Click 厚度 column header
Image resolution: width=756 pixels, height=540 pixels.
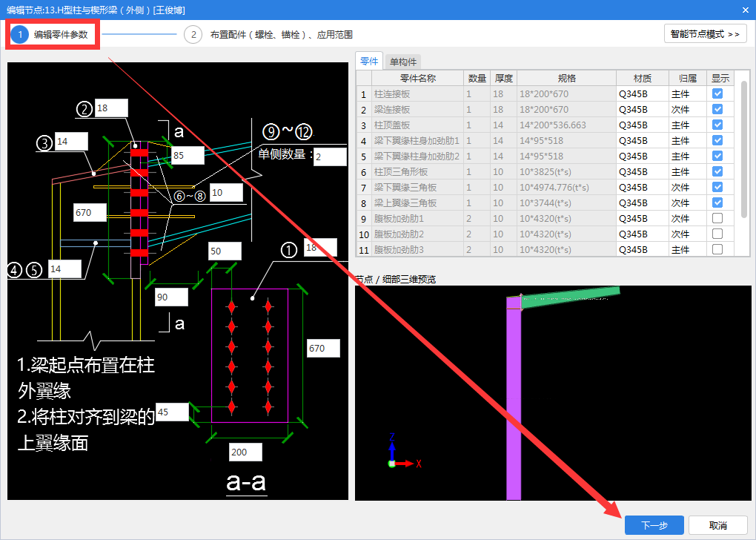pos(503,78)
